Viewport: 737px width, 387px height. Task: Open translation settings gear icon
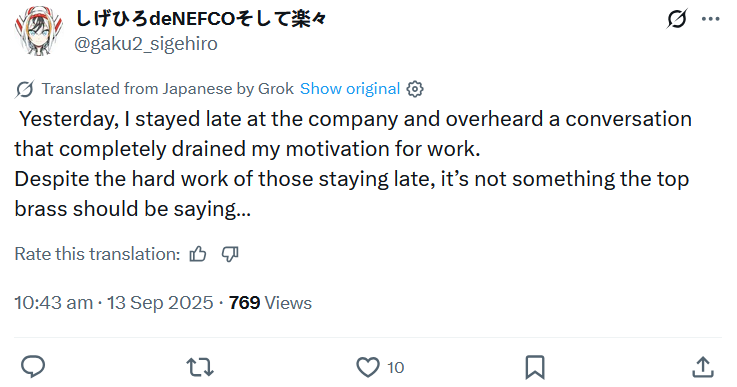coord(415,89)
